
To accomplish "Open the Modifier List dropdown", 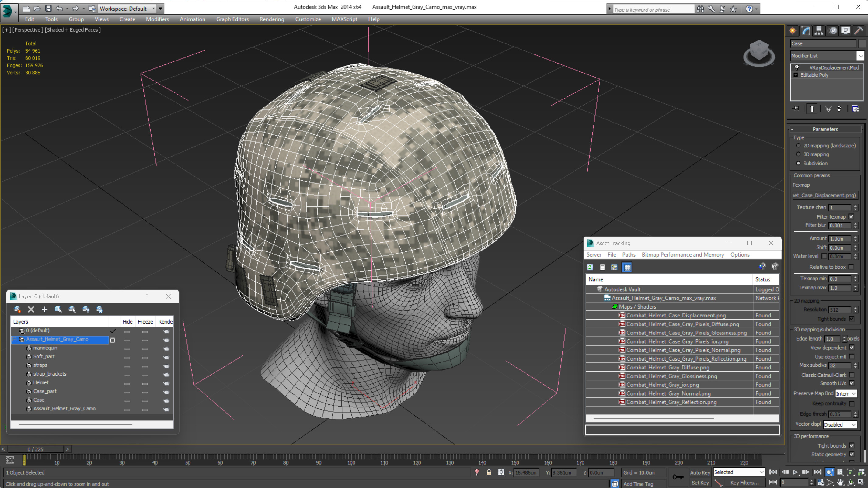I will [861, 56].
